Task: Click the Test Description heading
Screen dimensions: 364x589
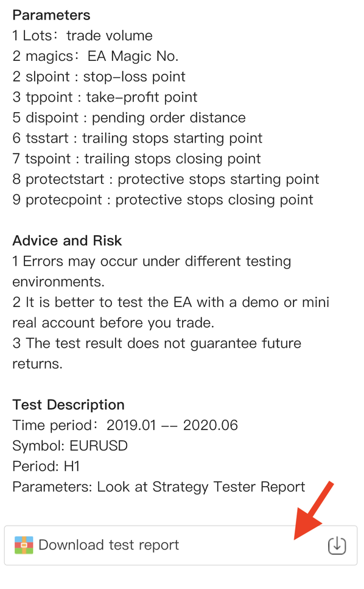Action: 68,404
